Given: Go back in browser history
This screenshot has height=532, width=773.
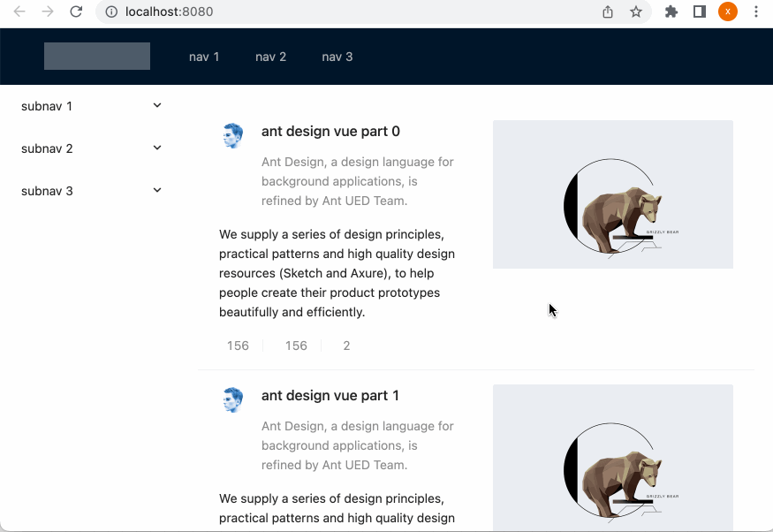Looking at the screenshot, I should point(19,11).
